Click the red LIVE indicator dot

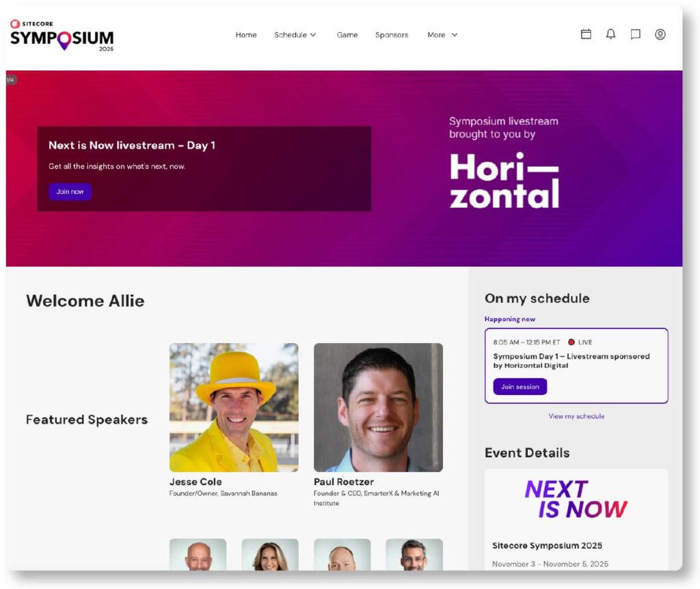click(571, 342)
